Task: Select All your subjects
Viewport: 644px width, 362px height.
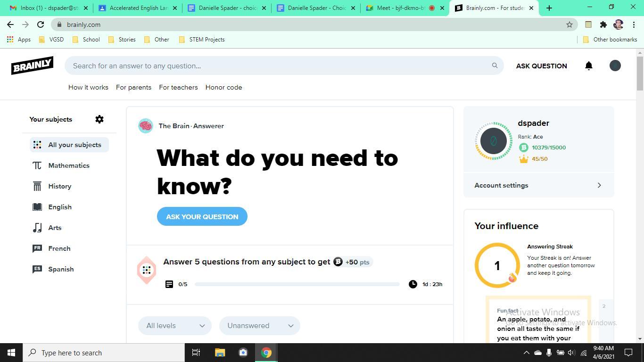Action: click(x=69, y=145)
